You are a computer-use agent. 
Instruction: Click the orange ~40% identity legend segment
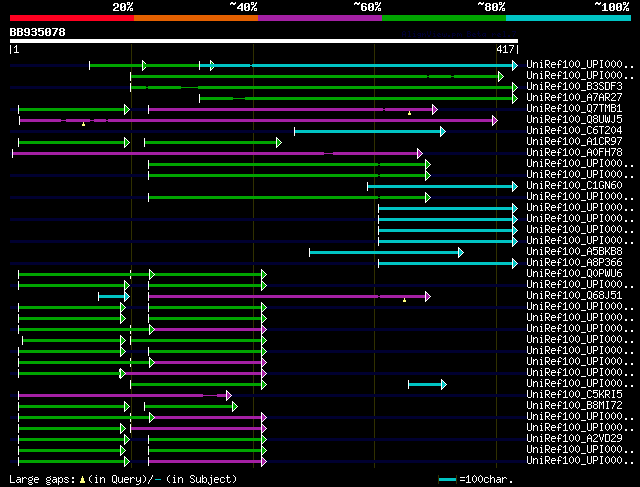click(x=196, y=18)
